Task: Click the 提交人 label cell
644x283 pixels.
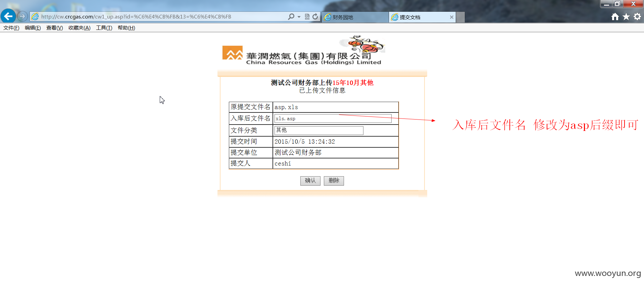Action: [x=251, y=163]
